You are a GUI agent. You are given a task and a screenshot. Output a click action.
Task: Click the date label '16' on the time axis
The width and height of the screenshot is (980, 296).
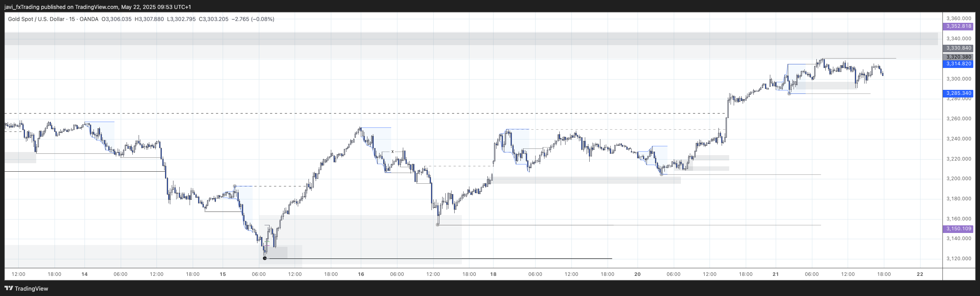[361, 274]
